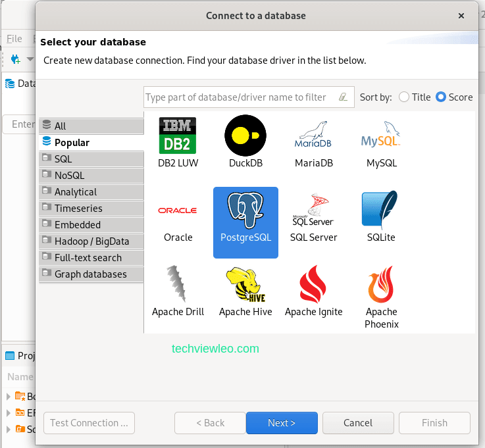Open the Hadoop / BigData category
The image size is (485, 448).
(91, 241)
